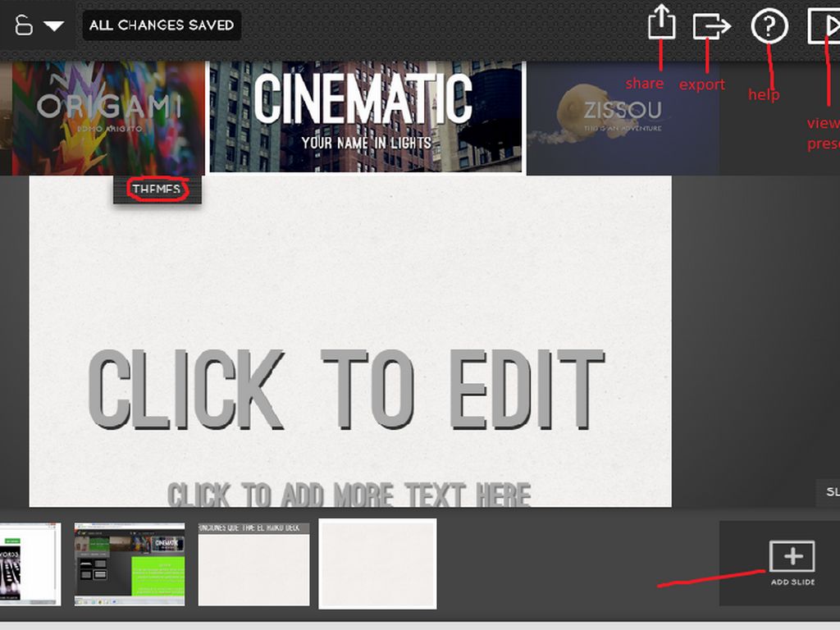Click the 'All Changes Saved' status label
Viewport: 840px width, 630px height.
(162, 25)
